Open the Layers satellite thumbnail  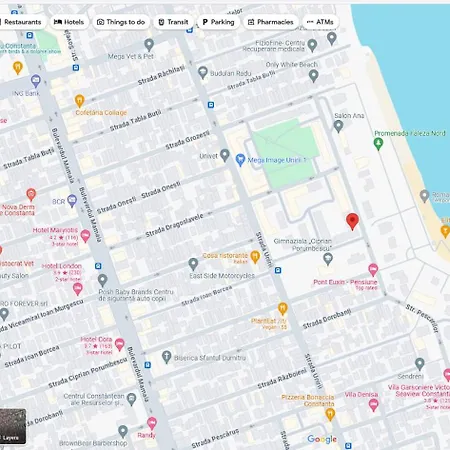[x=13, y=426]
